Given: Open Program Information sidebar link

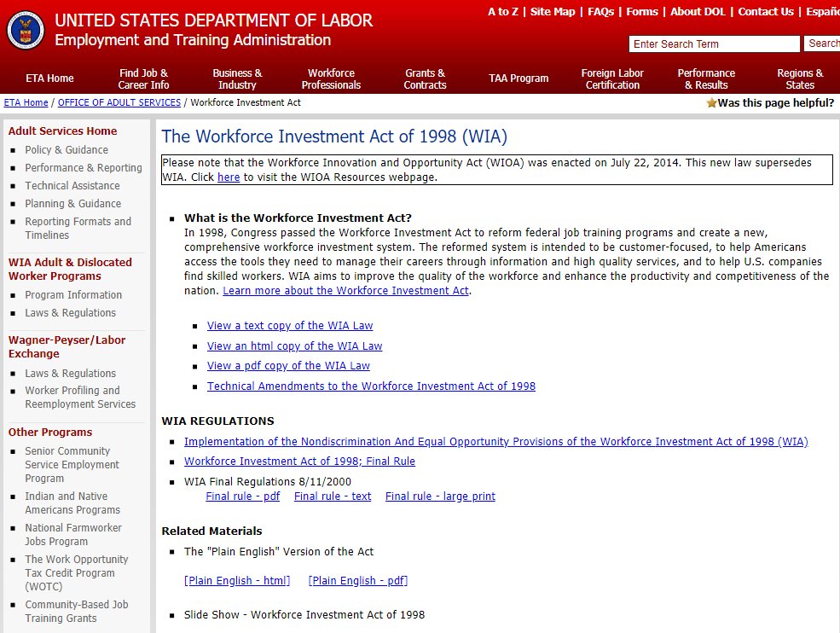Looking at the screenshot, I should (x=73, y=295).
